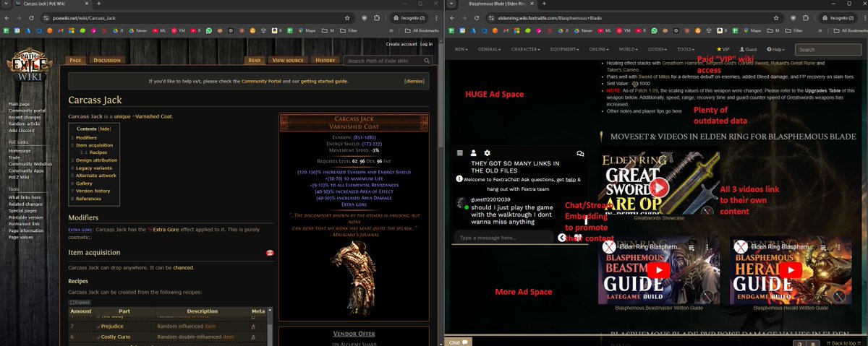Go back in the Fextralife browser window

pyautogui.click(x=451, y=17)
